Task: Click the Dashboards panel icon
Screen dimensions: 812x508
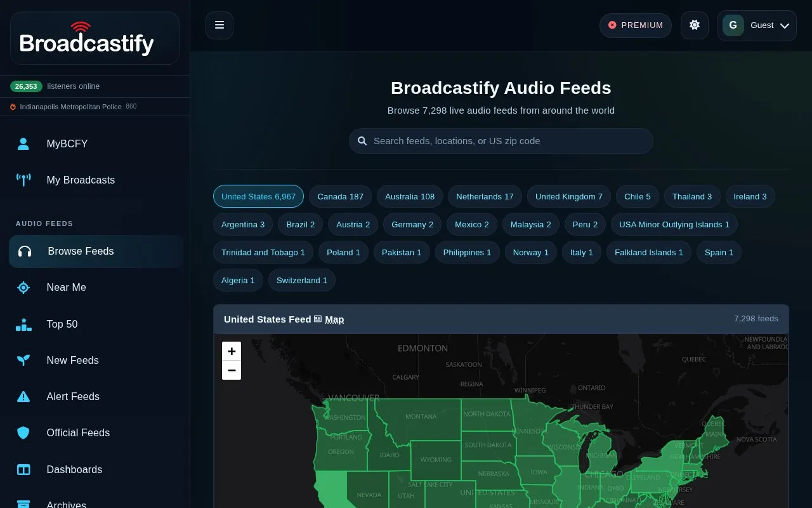Action: tap(23, 469)
